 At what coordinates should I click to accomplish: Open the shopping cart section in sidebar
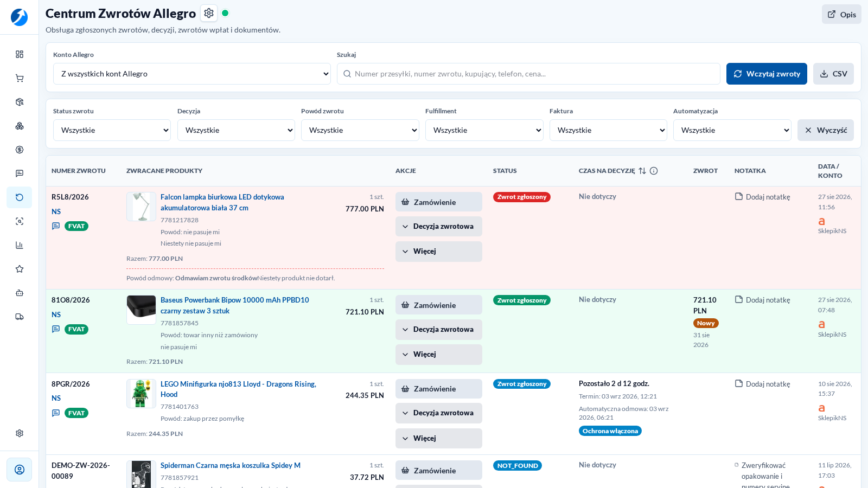coord(20,78)
